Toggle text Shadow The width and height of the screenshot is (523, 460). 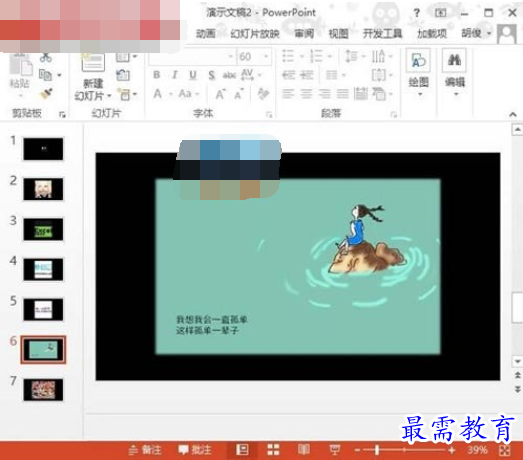(x=211, y=75)
